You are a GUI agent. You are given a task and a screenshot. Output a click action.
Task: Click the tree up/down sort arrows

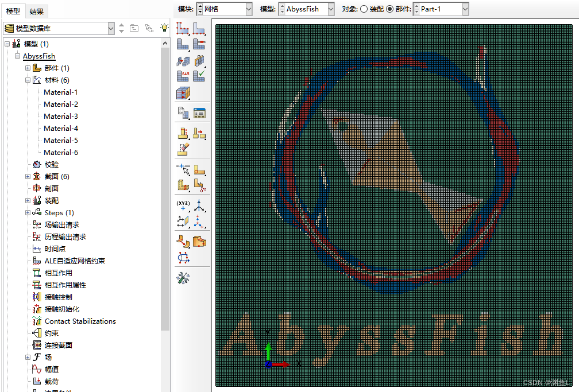pos(122,28)
